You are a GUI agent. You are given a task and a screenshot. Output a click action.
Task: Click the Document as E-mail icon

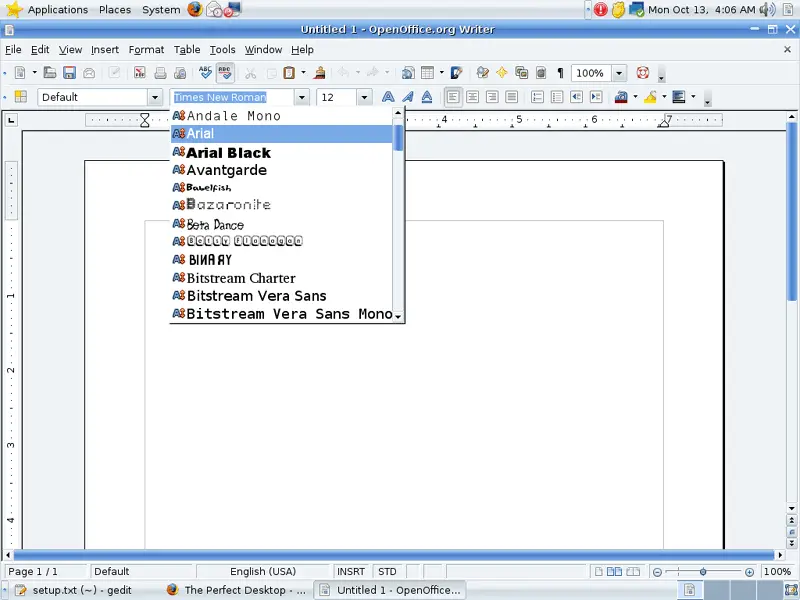(x=89, y=73)
